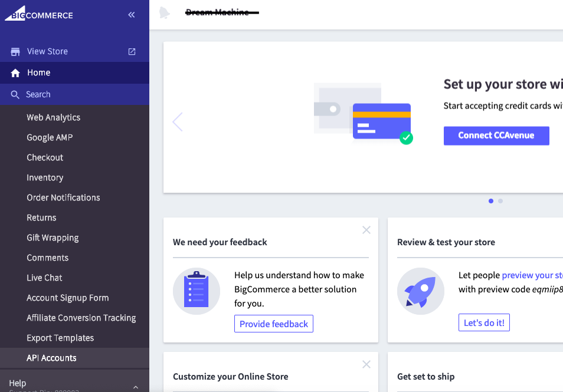The height and width of the screenshot is (392, 563).
Task: Click the BigCommerce logo
Action: [x=39, y=14]
